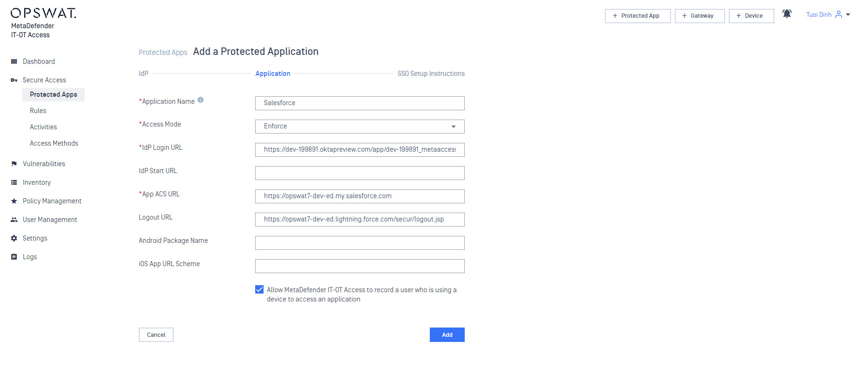This screenshot has width=868, height=368.
Task: Open Inventory section
Action: click(x=37, y=182)
